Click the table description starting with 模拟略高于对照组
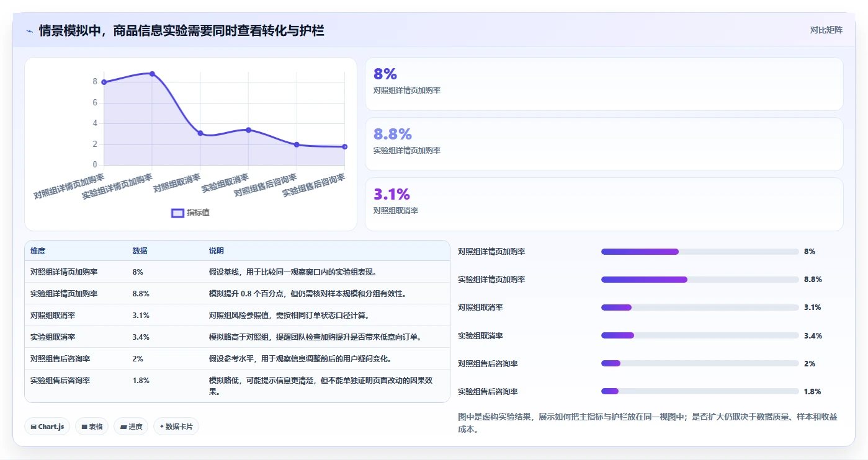The image size is (868, 460). 315,337
